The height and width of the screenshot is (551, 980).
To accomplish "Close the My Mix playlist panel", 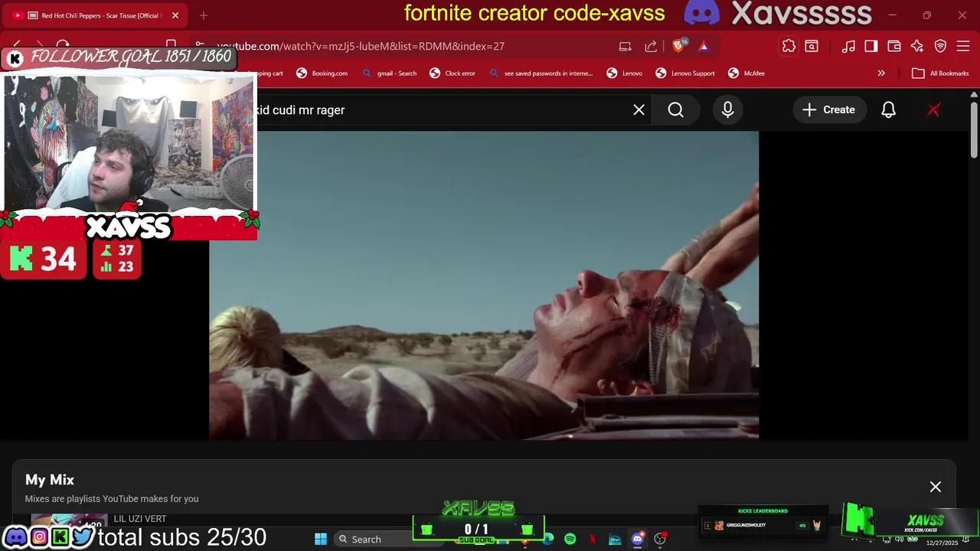I will [x=936, y=487].
